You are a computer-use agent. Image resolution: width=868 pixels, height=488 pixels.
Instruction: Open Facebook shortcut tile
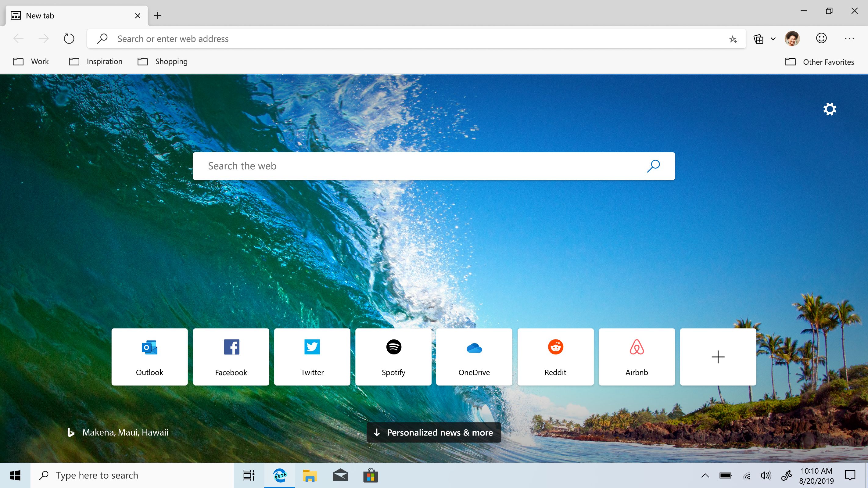(x=231, y=356)
